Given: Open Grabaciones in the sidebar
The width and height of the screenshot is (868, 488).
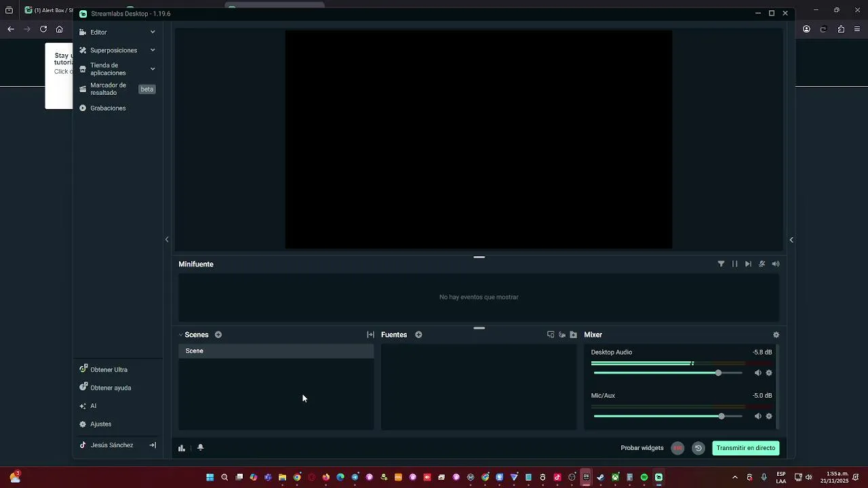Looking at the screenshot, I should point(108,108).
